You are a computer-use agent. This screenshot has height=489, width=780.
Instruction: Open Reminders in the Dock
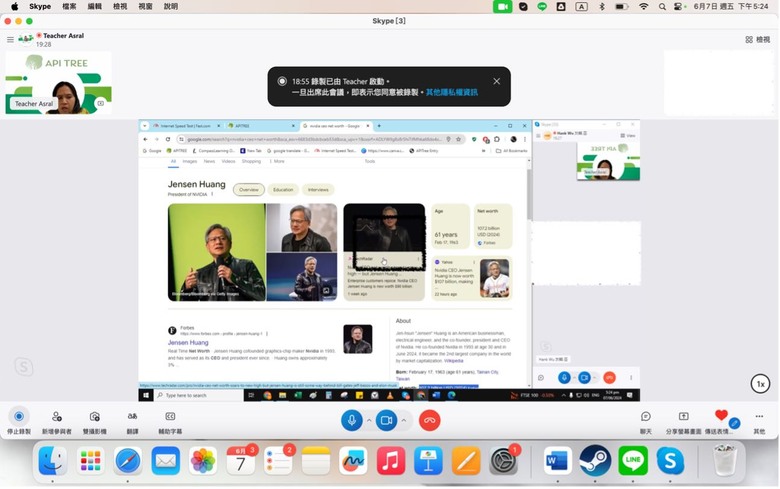[x=278, y=461]
